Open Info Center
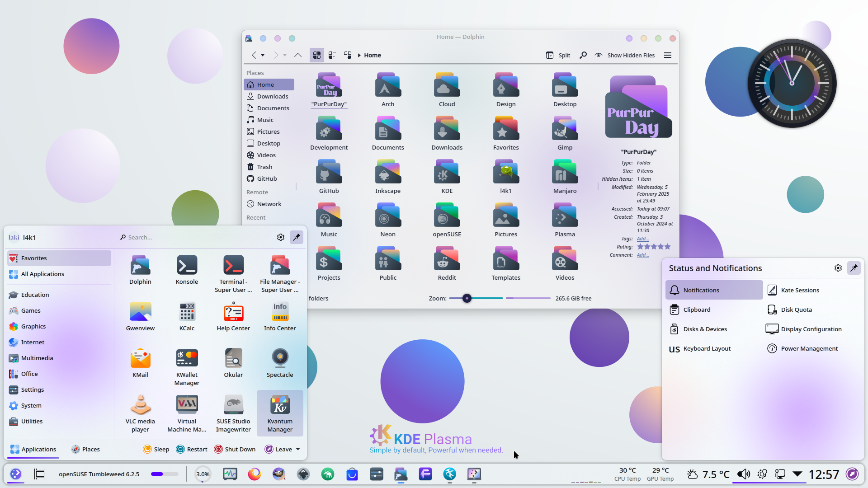The width and height of the screenshot is (868, 488). (x=280, y=316)
